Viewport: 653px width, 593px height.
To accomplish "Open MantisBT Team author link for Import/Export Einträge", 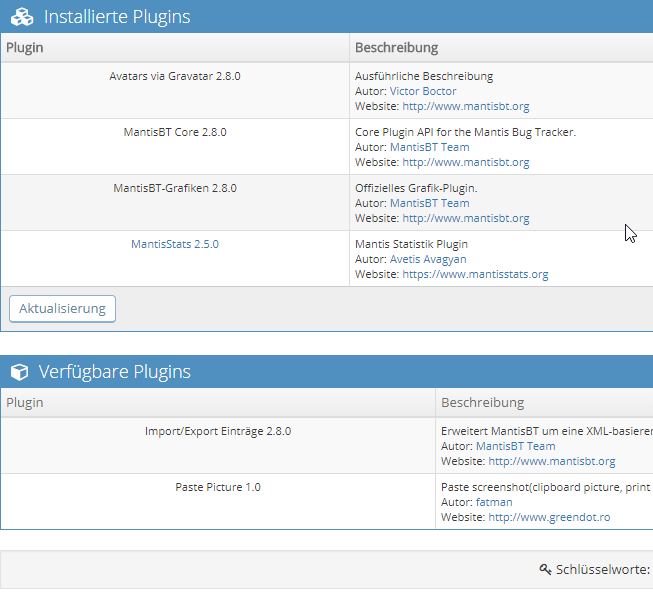I will [516, 446].
